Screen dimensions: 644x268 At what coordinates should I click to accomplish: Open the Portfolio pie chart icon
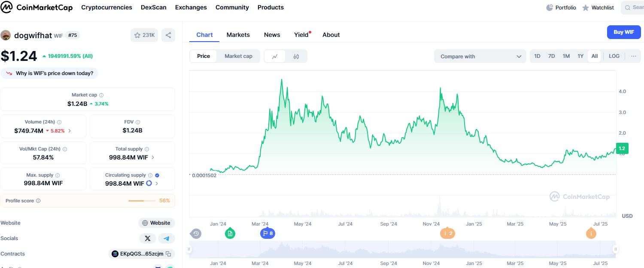point(550,8)
